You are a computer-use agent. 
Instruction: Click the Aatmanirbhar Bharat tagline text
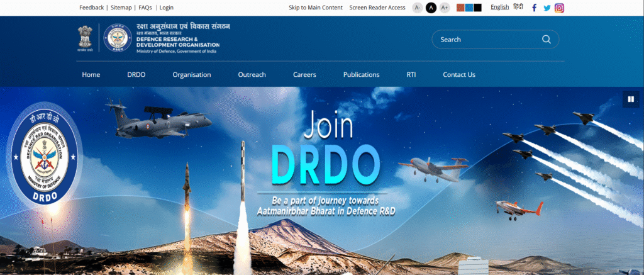[x=326, y=206]
